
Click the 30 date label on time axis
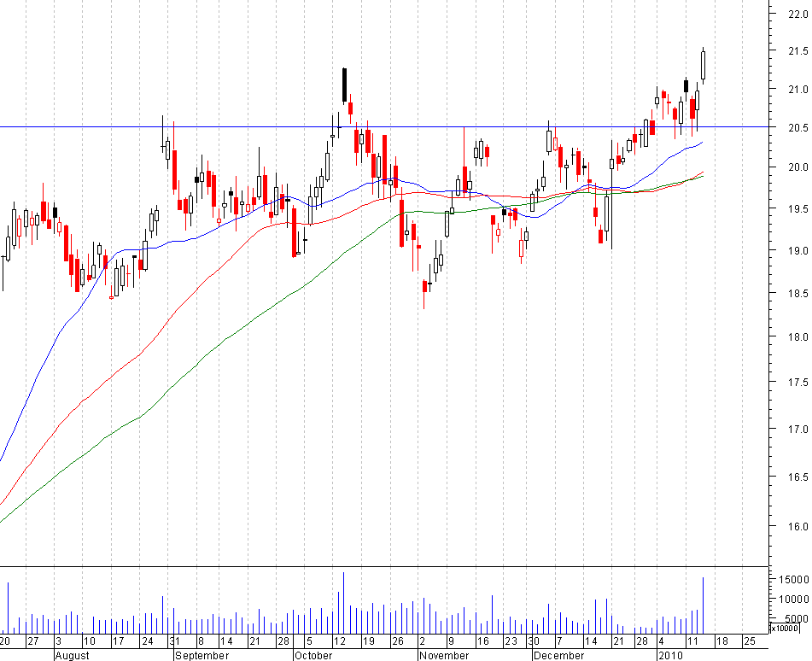pyautogui.click(x=534, y=641)
